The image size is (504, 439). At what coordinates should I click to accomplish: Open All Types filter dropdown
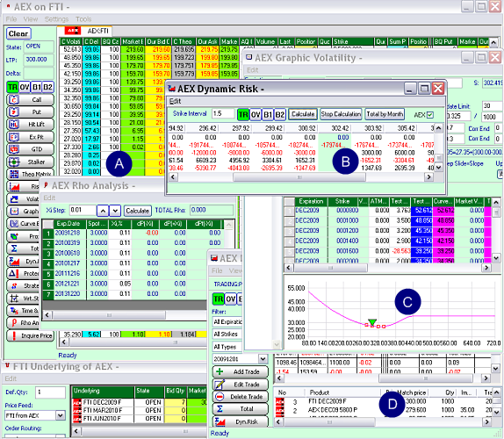click(x=227, y=347)
